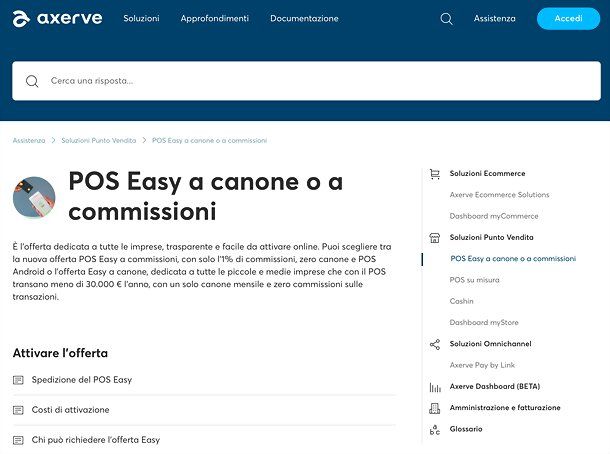Click the 'Attivare l'offerta' section heading

click(60, 353)
